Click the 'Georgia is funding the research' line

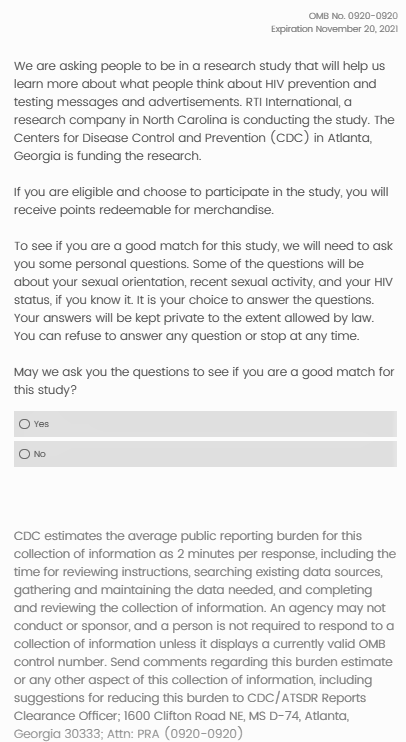[107, 156]
